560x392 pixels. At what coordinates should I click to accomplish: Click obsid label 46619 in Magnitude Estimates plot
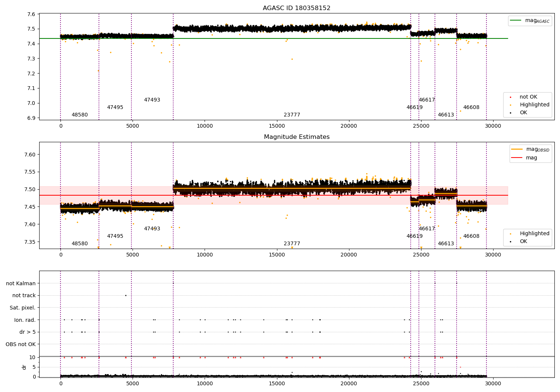coord(414,236)
